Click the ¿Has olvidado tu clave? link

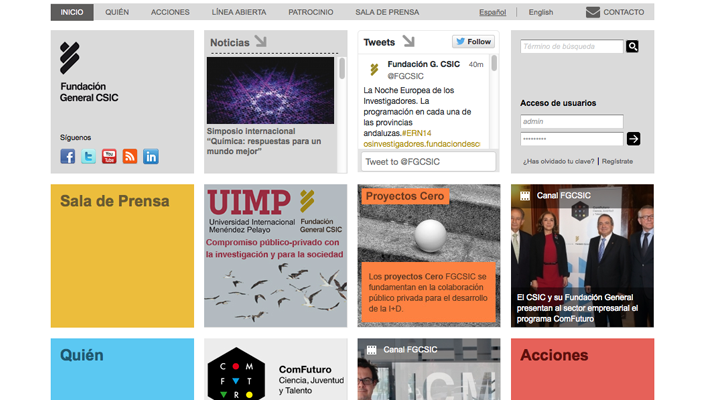click(558, 161)
